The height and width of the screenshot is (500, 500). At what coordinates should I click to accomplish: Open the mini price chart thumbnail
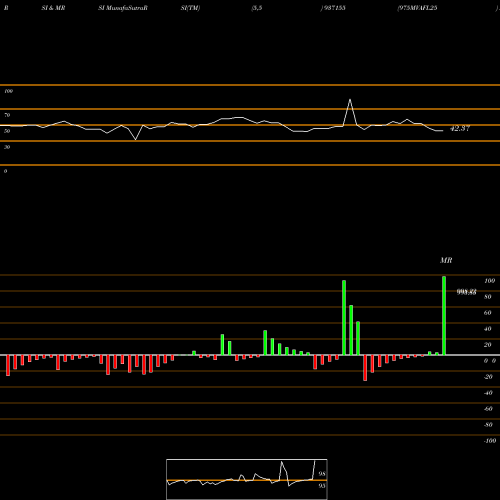point(247,479)
